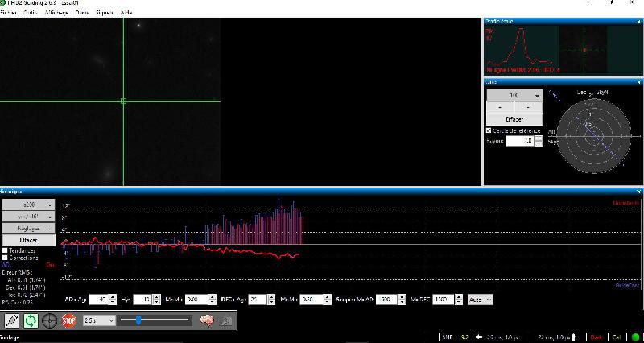This screenshot has height=343, width=644.
Task: Click the green loop exposures icon
Action: click(31, 320)
